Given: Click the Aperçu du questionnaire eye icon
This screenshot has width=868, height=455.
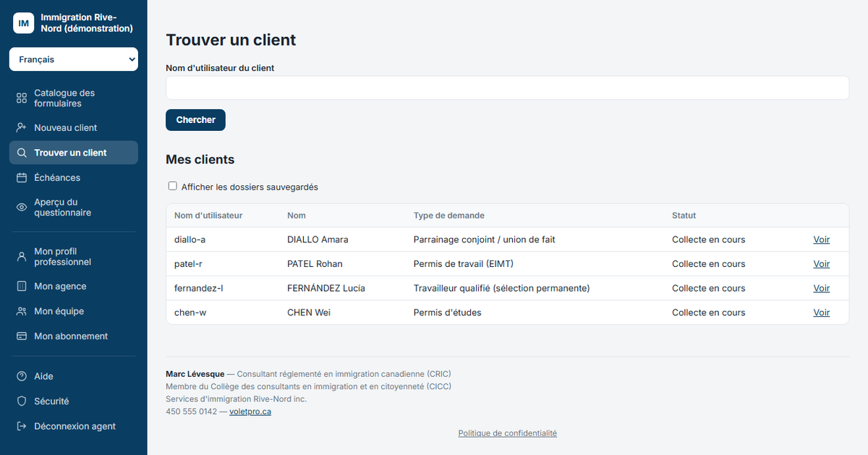Looking at the screenshot, I should tap(22, 208).
